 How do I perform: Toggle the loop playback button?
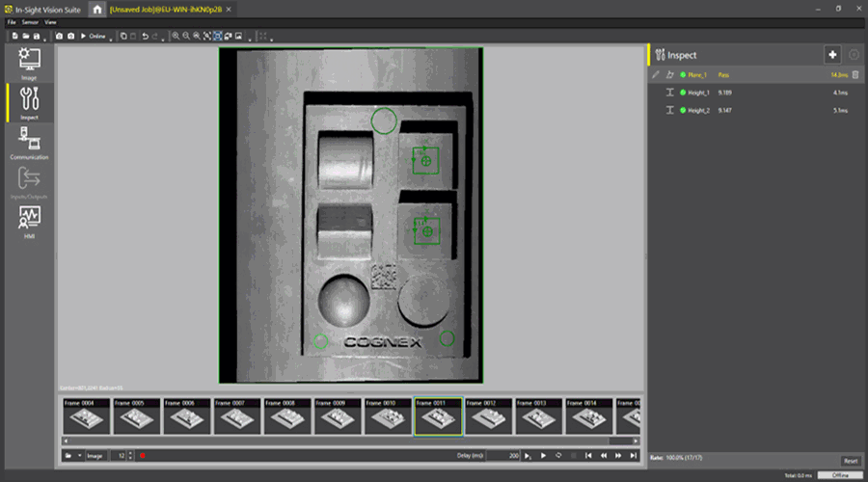(558, 455)
